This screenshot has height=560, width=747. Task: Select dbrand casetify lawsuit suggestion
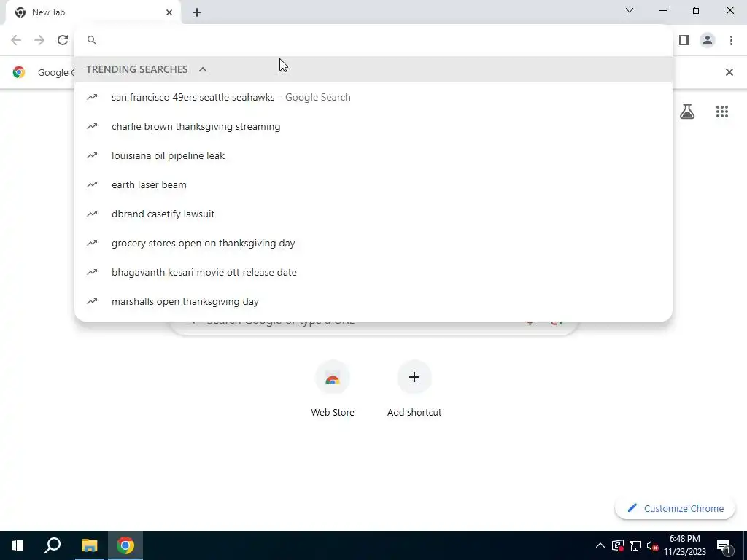(373, 214)
